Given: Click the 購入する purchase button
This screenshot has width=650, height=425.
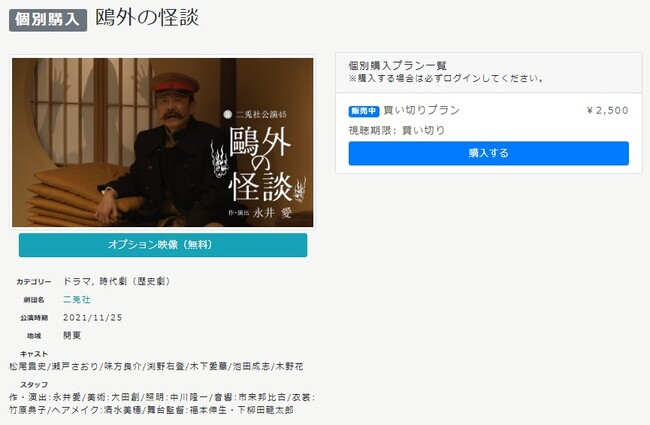Looking at the screenshot, I should click(488, 153).
